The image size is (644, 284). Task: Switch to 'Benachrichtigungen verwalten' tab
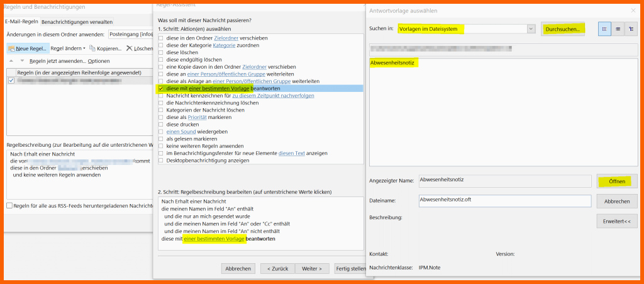coord(77,22)
